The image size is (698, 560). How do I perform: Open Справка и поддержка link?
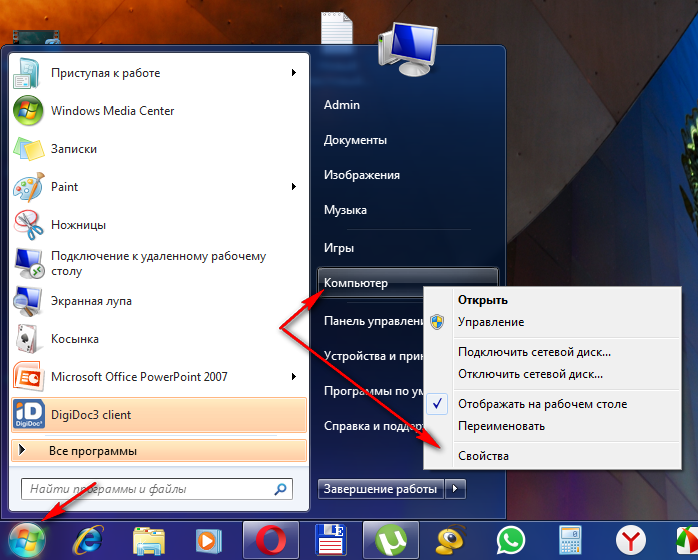[373, 426]
